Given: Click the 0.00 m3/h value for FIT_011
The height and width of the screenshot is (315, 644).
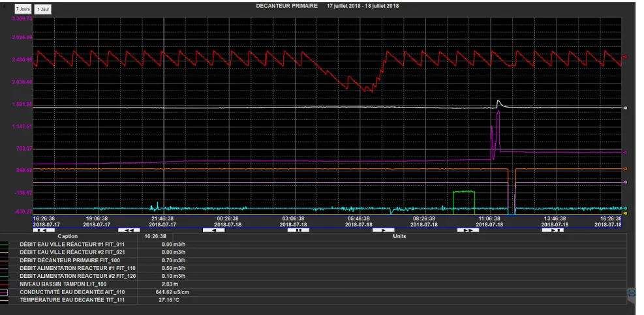Looking at the screenshot, I should 174,244.
